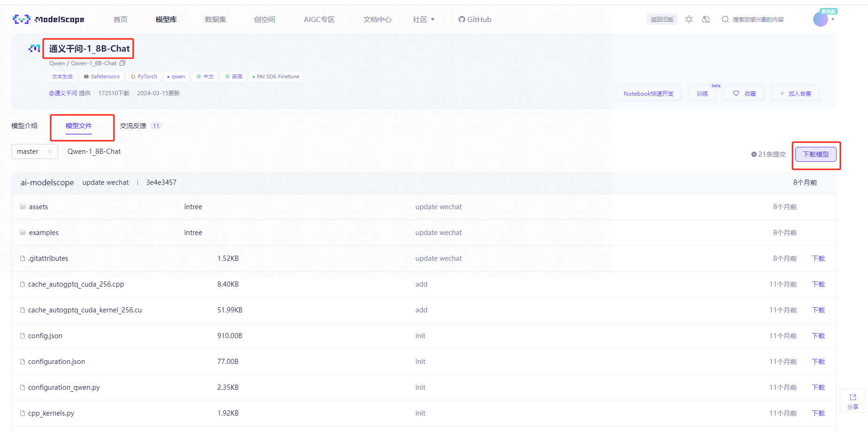This screenshot has width=868, height=432.
Task: Click the PyTorch tag
Action: 144,76
